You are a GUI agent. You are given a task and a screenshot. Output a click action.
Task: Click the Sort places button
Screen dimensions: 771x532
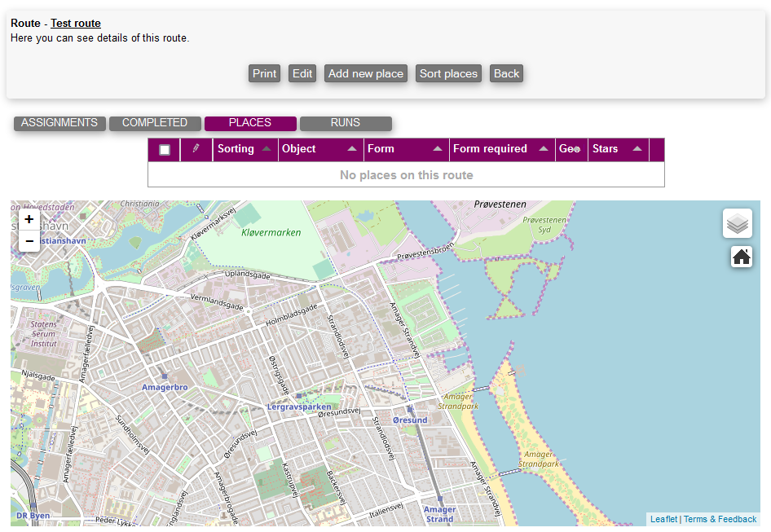click(448, 73)
